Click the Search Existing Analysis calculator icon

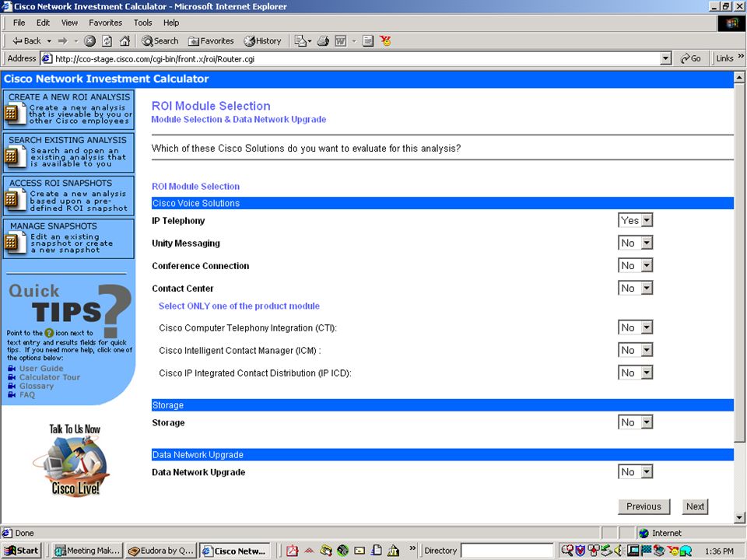point(14,156)
